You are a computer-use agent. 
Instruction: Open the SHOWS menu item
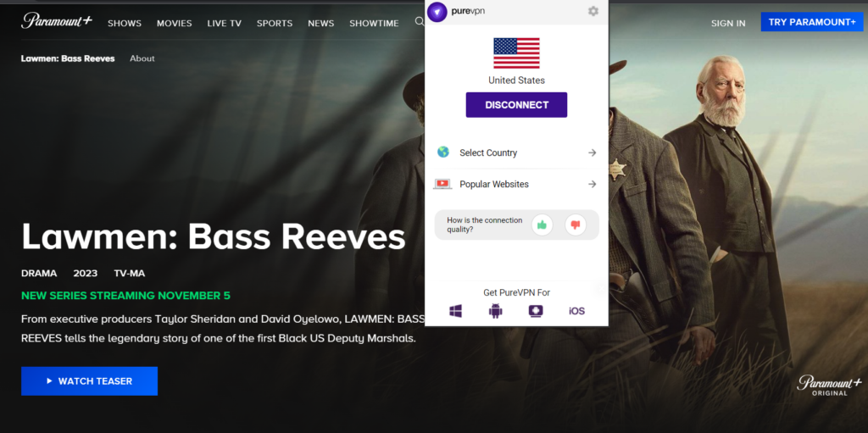click(x=125, y=23)
